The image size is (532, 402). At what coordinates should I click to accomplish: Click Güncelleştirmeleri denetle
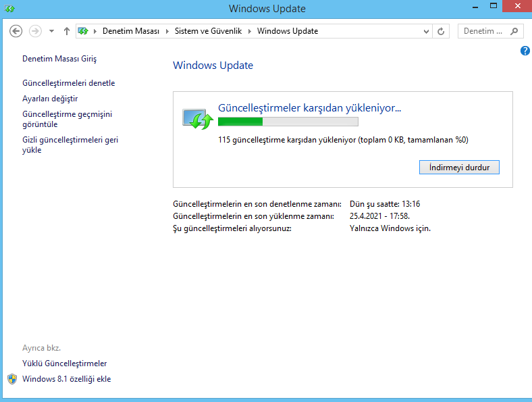pos(69,83)
